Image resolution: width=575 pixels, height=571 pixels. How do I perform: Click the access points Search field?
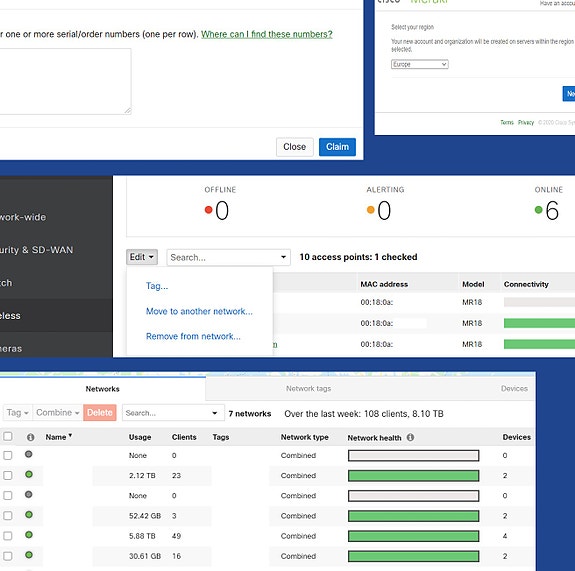228,257
